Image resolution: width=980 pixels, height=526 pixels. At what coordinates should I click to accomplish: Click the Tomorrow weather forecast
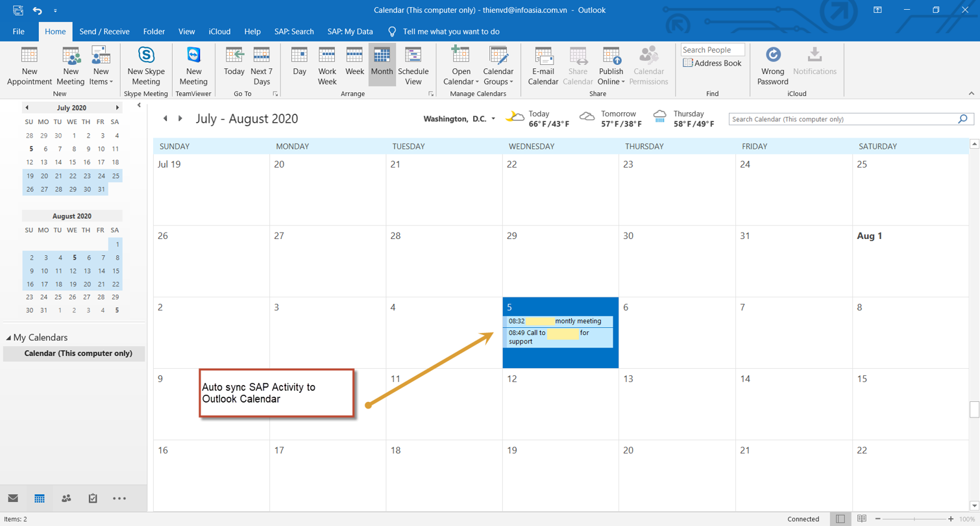click(x=611, y=118)
